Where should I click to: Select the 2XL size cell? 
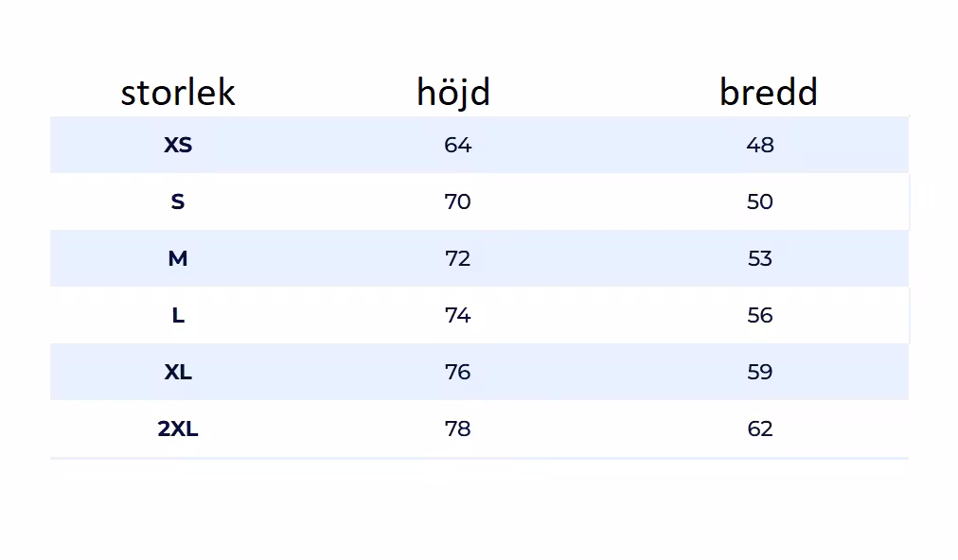pyautogui.click(x=178, y=429)
